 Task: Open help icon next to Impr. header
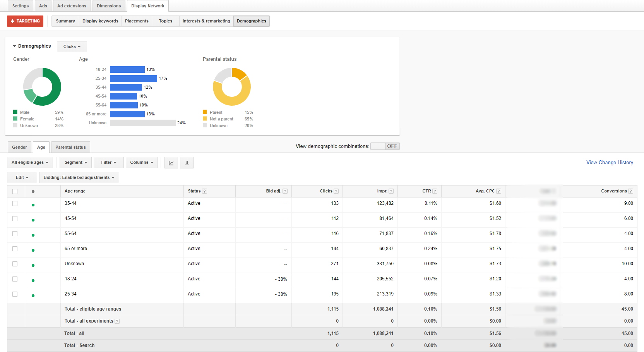point(391,191)
